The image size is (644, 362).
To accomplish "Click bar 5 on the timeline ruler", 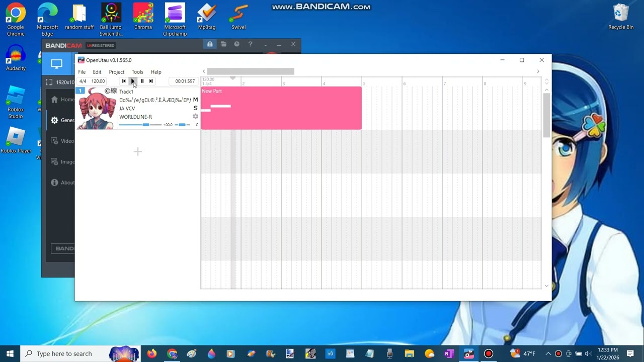I will 364,83.
